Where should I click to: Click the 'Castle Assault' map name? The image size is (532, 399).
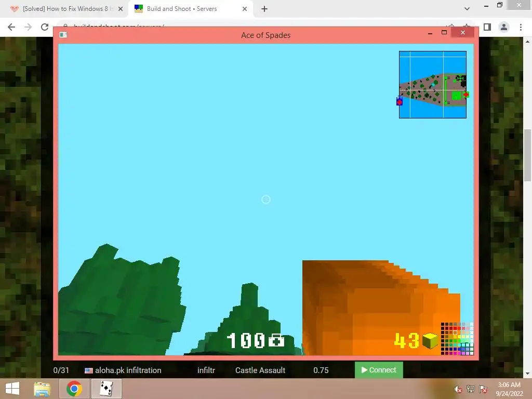[260, 370]
